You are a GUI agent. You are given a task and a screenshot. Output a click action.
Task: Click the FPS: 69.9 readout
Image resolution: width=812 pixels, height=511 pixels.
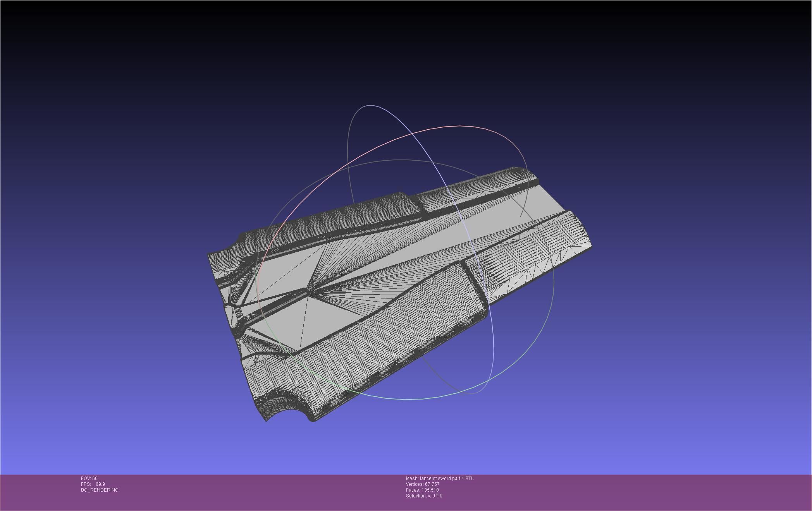coord(93,484)
